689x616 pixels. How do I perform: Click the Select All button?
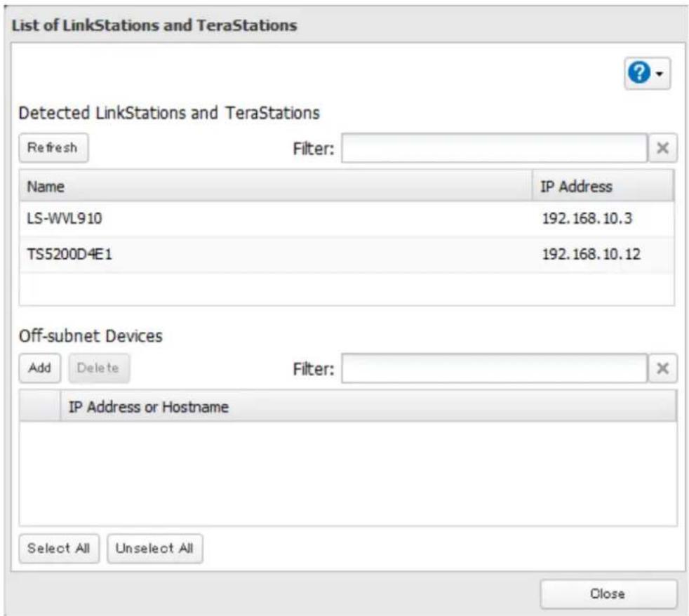59,549
